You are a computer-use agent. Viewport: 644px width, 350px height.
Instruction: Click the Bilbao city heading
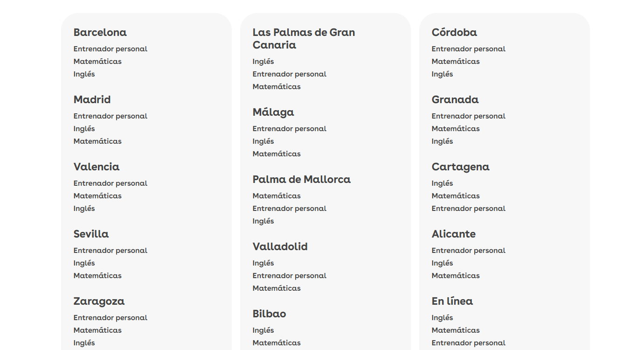tap(269, 314)
